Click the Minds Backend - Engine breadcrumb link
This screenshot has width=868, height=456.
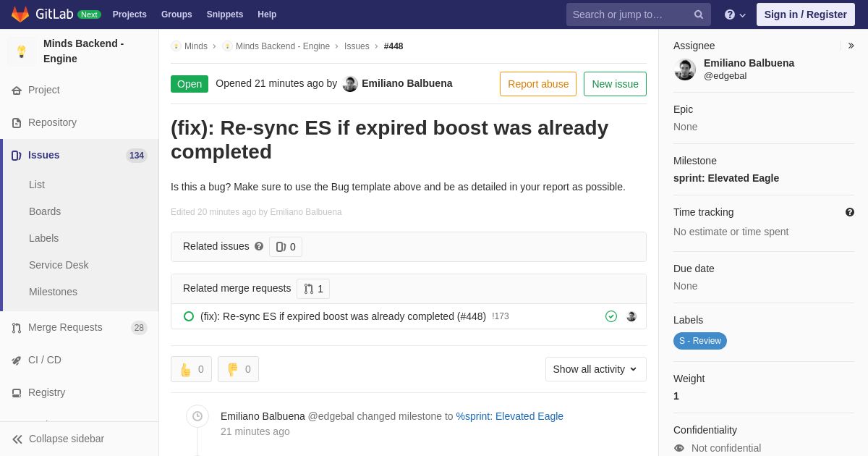tap(283, 46)
